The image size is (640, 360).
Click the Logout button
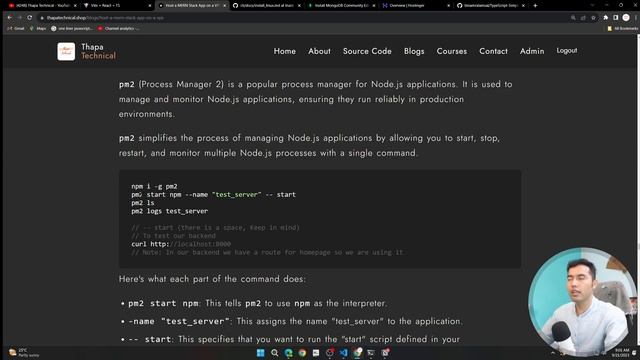(x=567, y=51)
